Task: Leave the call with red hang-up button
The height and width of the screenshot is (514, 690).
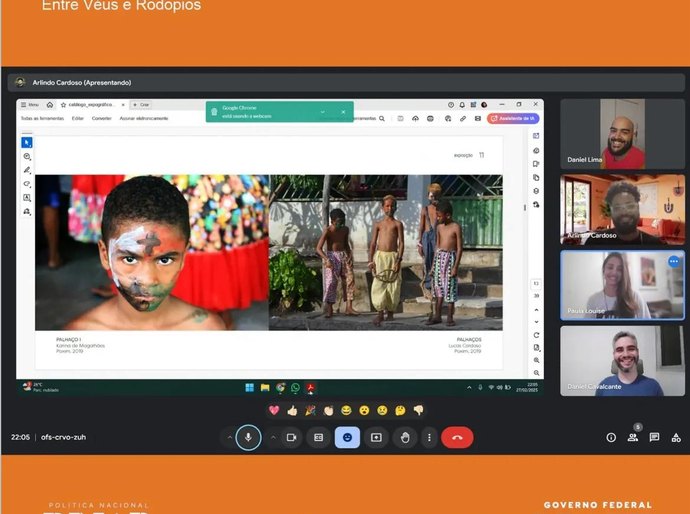Action: point(457,437)
